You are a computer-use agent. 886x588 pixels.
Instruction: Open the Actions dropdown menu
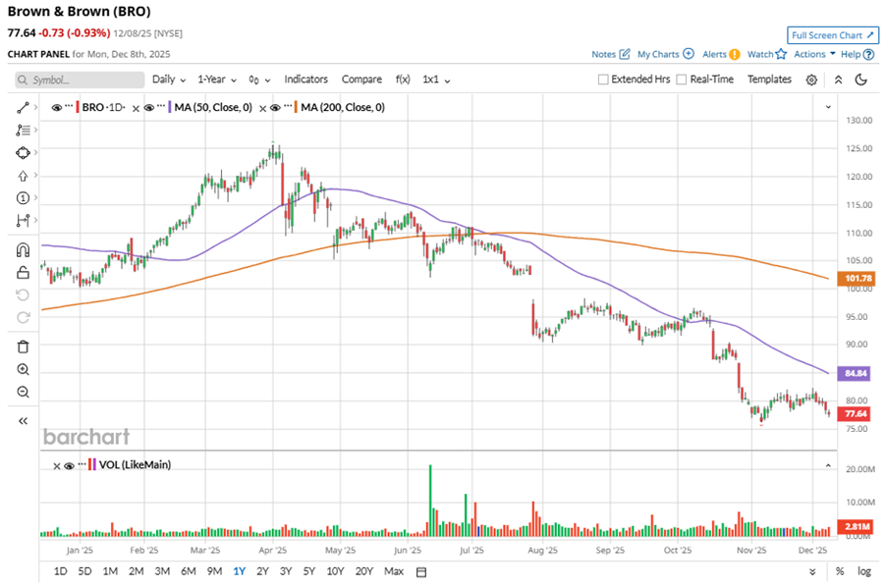[814, 54]
